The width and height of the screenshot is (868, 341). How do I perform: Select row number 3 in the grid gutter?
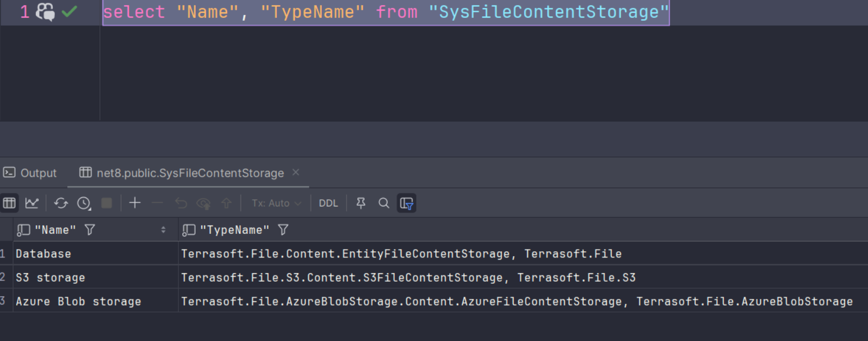coord(3,301)
